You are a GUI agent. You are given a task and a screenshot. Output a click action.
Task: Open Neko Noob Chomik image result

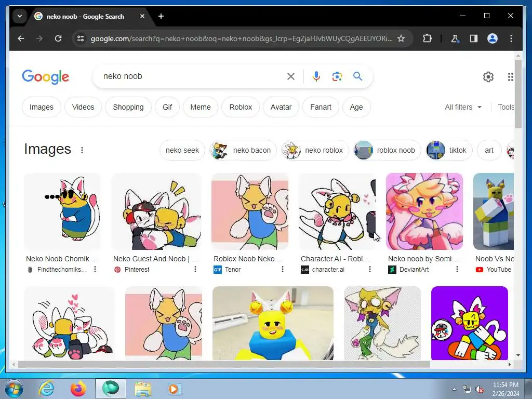coord(62,211)
